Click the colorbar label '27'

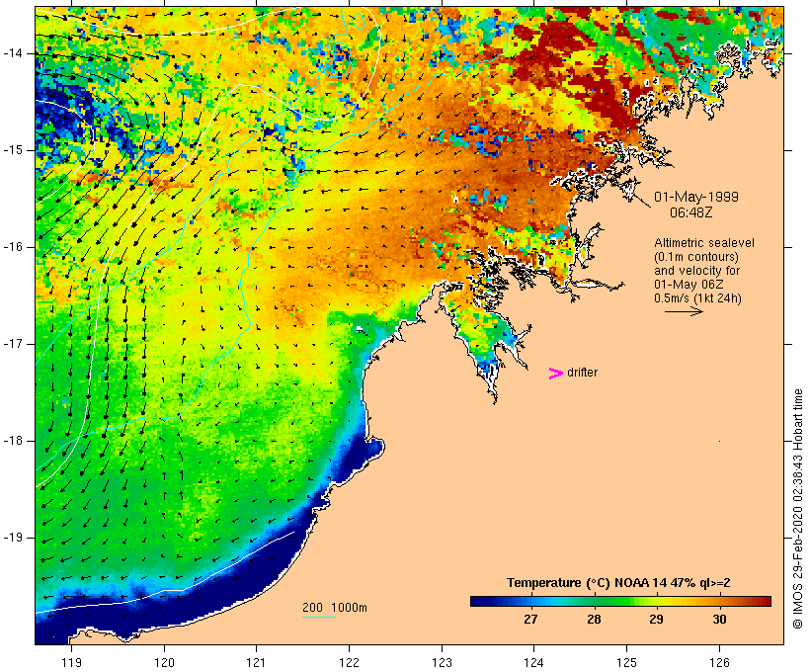pos(530,619)
